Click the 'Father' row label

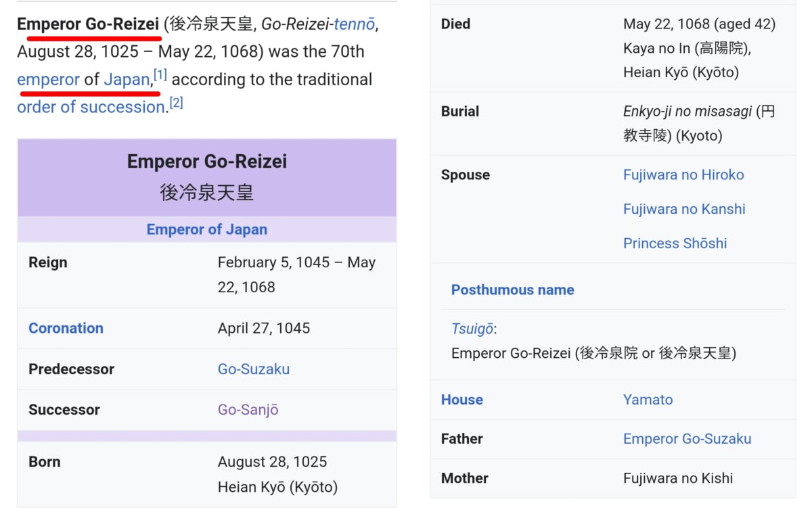pyautogui.click(x=462, y=438)
